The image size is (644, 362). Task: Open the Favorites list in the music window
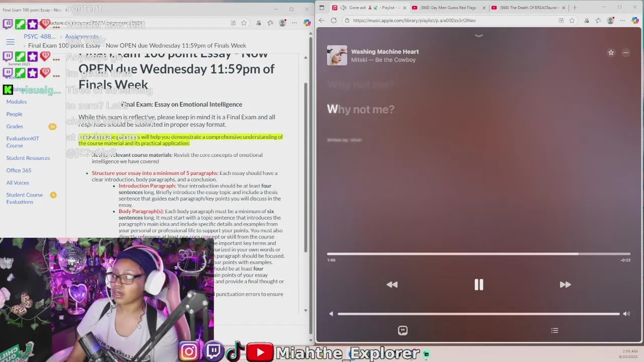coord(598,21)
